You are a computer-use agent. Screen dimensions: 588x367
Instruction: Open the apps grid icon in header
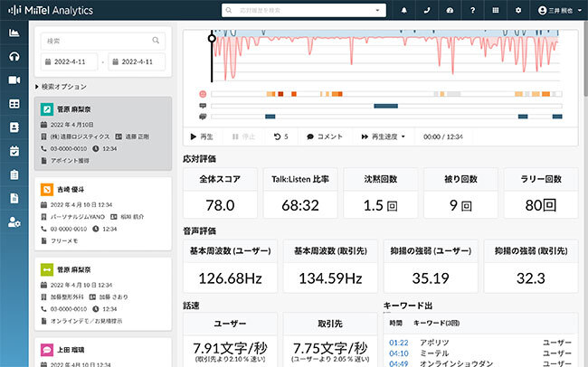496,10
